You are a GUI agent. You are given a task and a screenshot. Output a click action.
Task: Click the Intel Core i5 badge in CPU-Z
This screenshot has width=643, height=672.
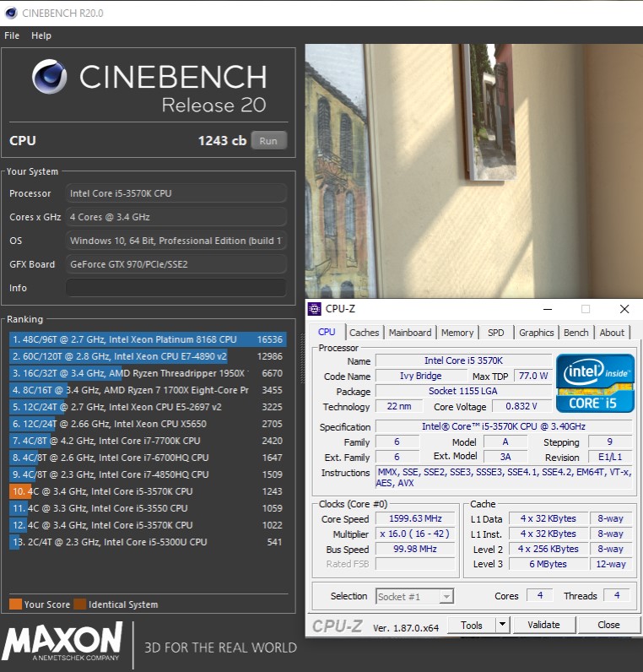[595, 383]
